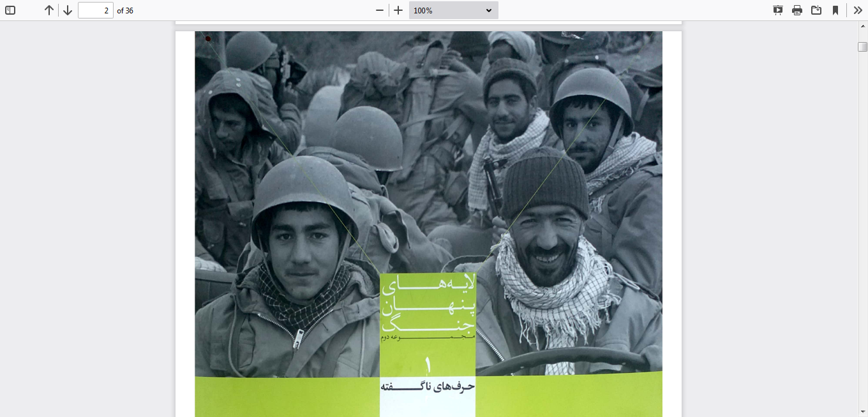Toggle the sidebar panel
The image size is (868, 417).
point(10,10)
